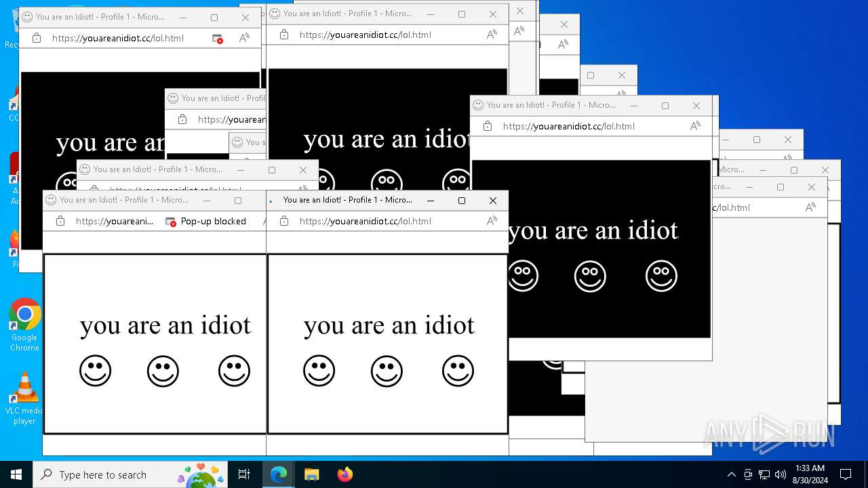Click smiley favicon of the tiny 'You a' window
868x488 pixels.
click(237, 142)
